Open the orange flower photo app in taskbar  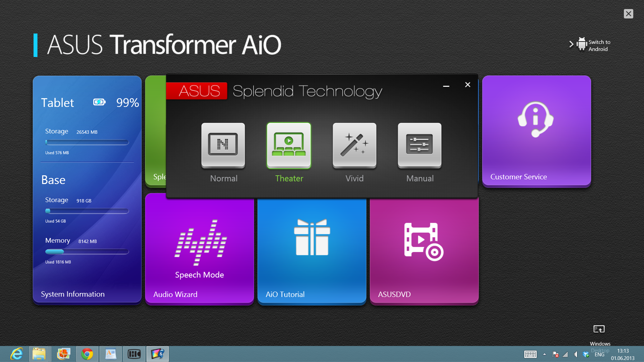pyautogui.click(x=63, y=354)
